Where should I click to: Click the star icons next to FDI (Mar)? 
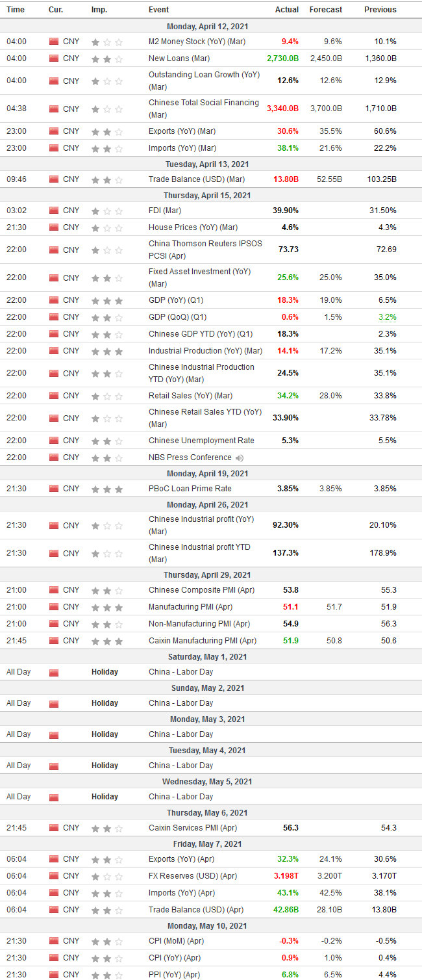click(x=107, y=211)
